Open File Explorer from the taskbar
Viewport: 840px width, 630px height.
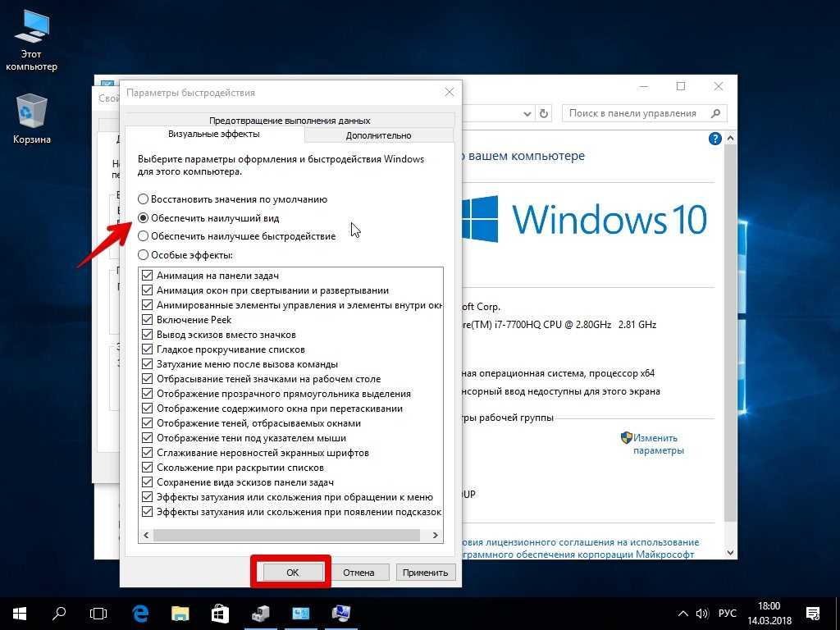pyautogui.click(x=180, y=614)
